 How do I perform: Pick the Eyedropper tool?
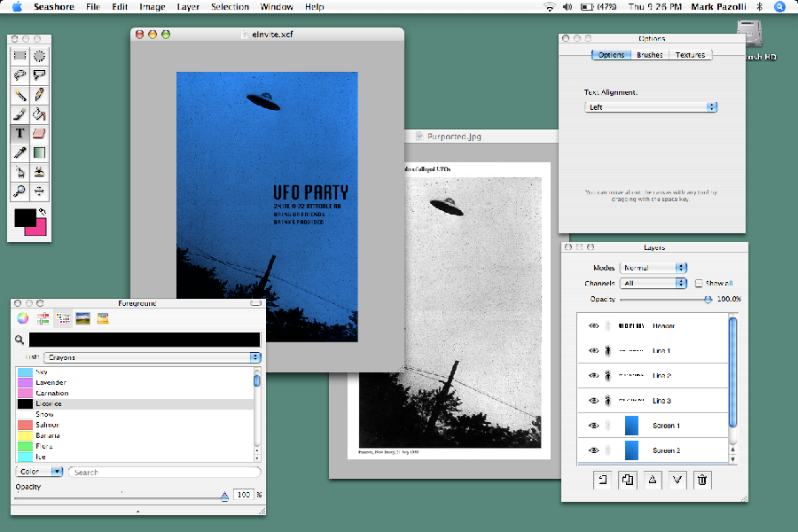tap(18, 152)
